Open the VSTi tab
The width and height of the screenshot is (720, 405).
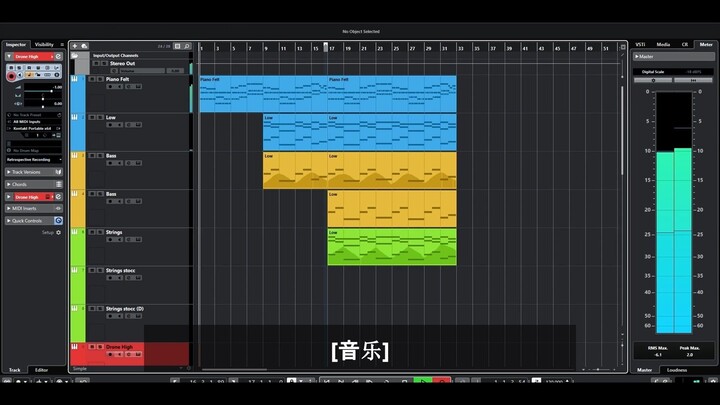click(640, 45)
